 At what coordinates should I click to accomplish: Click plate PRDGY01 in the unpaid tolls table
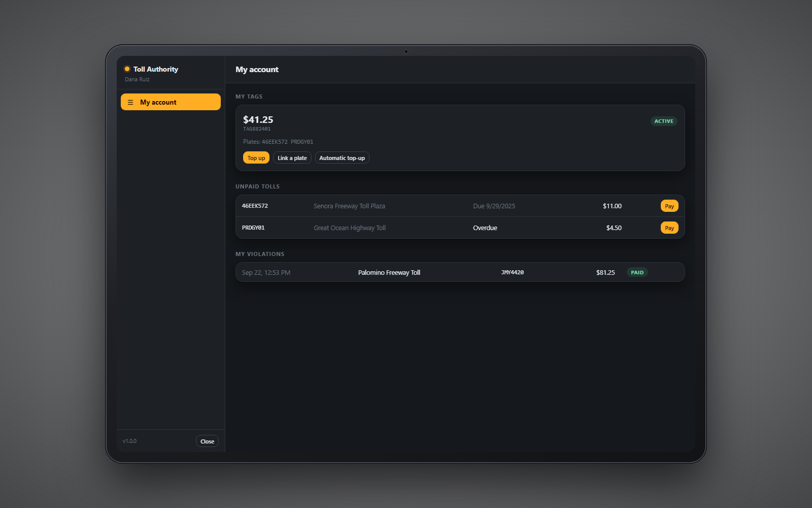(253, 228)
